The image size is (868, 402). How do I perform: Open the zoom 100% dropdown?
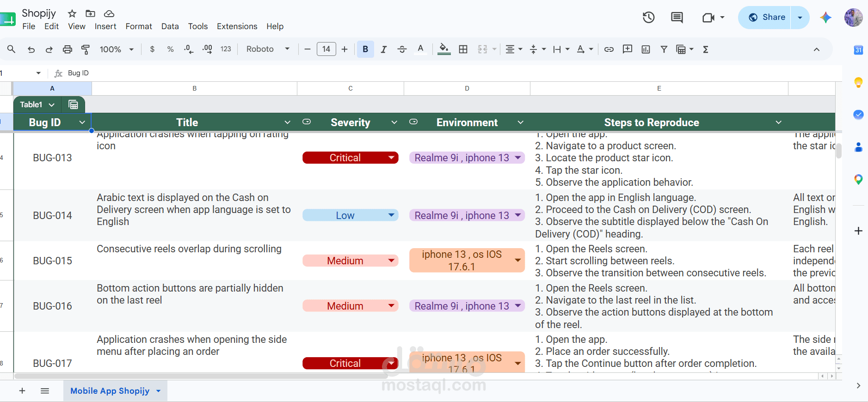point(117,49)
